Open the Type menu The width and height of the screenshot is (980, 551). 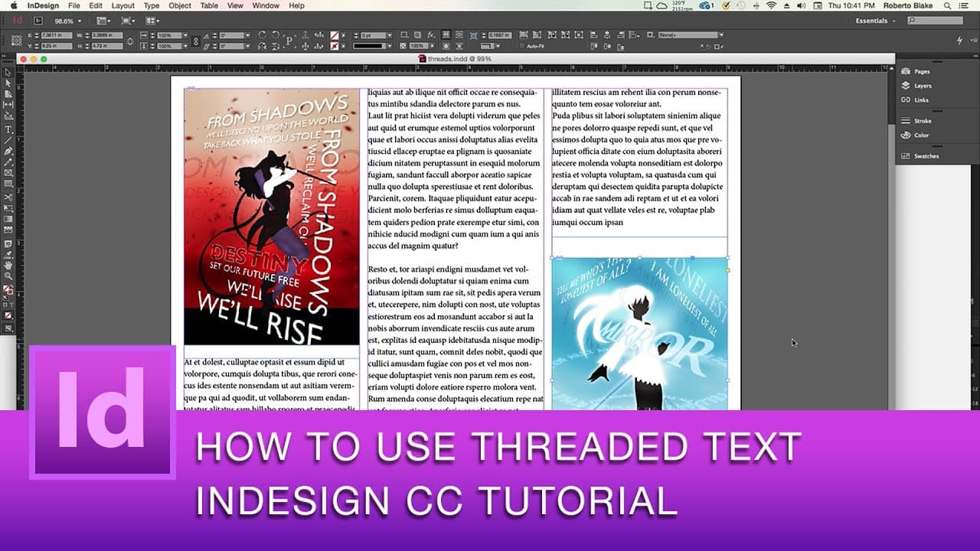coord(152,5)
